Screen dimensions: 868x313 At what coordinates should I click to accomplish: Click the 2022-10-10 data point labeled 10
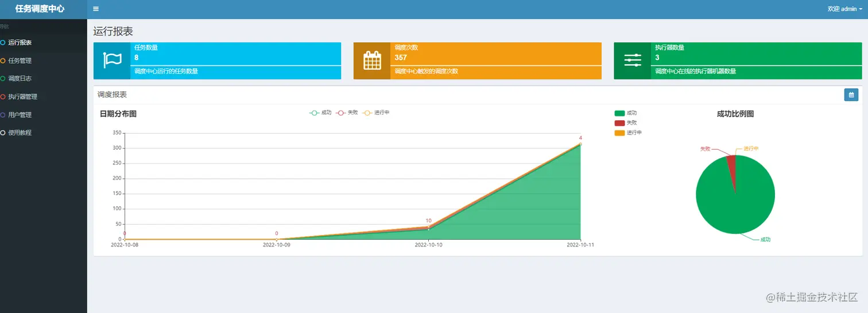point(428,228)
